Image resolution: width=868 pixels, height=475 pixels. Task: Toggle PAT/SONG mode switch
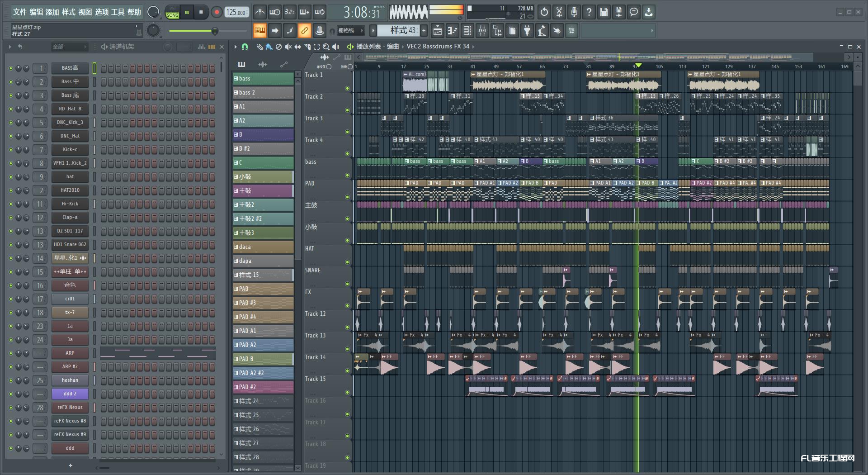tap(173, 12)
